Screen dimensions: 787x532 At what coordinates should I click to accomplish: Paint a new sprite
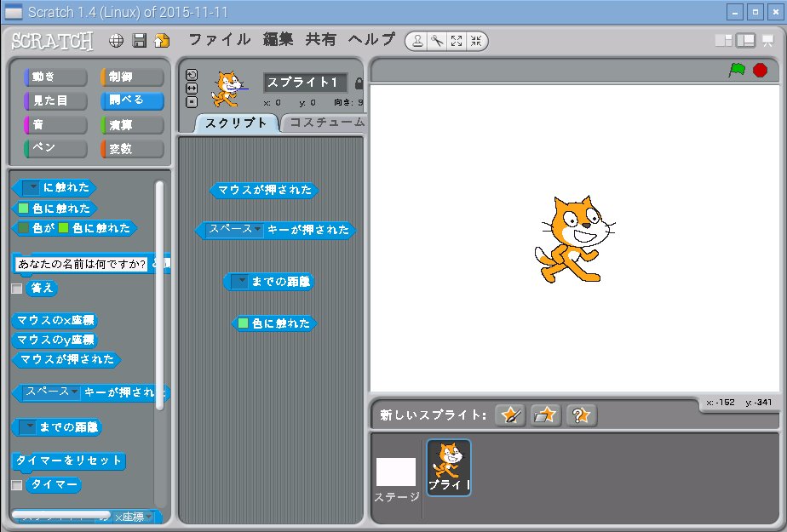tap(510, 415)
